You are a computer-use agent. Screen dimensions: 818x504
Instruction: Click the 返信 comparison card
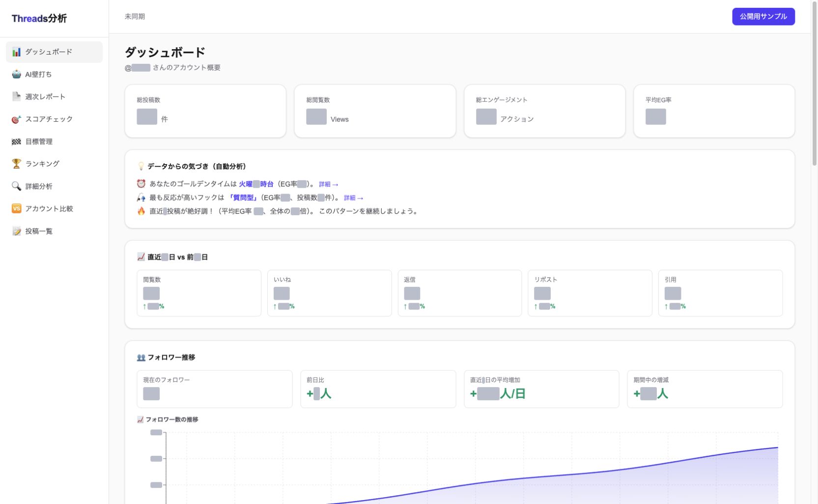coord(460,293)
